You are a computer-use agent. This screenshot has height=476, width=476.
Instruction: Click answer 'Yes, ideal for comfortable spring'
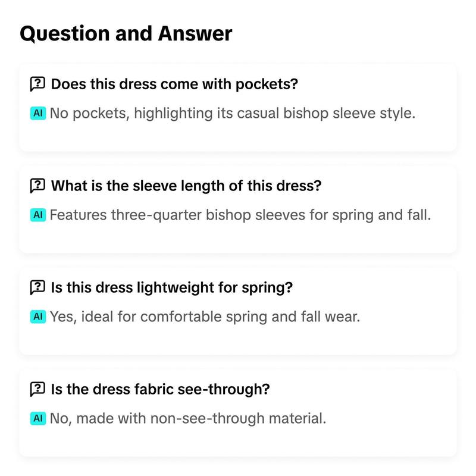coord(205,317)
